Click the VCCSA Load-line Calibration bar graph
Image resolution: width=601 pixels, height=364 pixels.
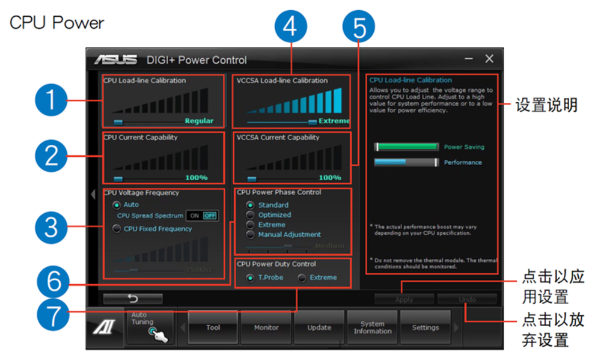[294, 100]
